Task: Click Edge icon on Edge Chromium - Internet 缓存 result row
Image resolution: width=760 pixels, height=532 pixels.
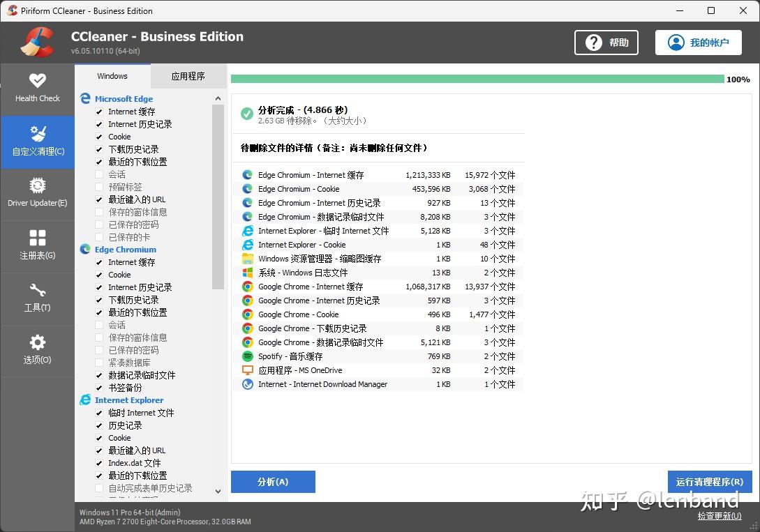Action: pos(248,175)
